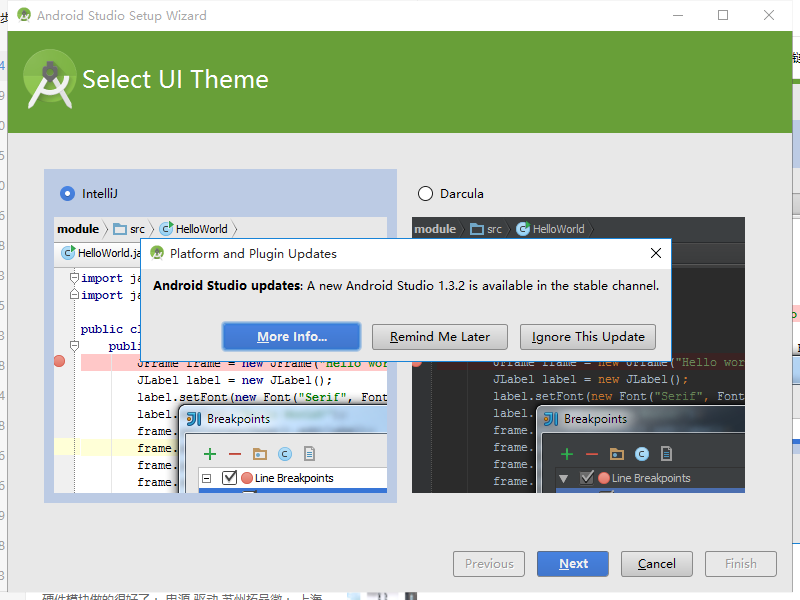The width and height of the screenshot is (800, 600).
Task: Select the HelloWorld.java tab in IntelliJ preview
Action: click(x=101, y=253)
